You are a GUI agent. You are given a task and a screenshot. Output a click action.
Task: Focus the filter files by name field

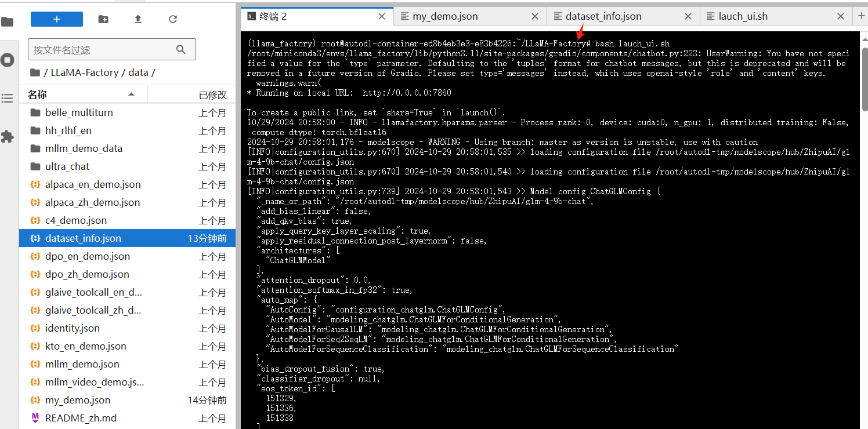tap(102, 50)
